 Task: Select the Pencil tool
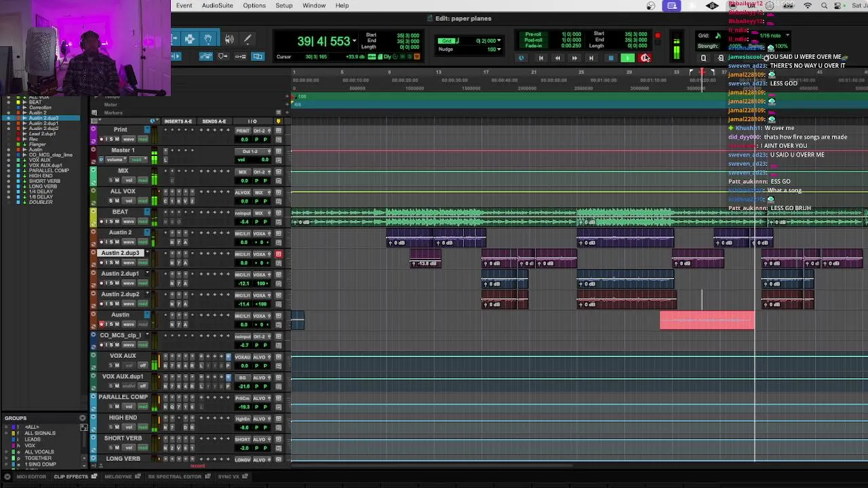pos(248,39)
